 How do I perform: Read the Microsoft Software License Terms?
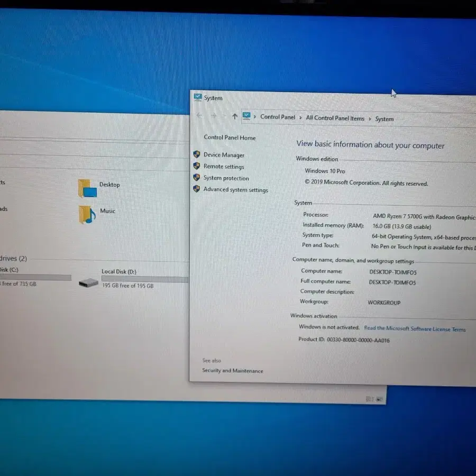415,328
